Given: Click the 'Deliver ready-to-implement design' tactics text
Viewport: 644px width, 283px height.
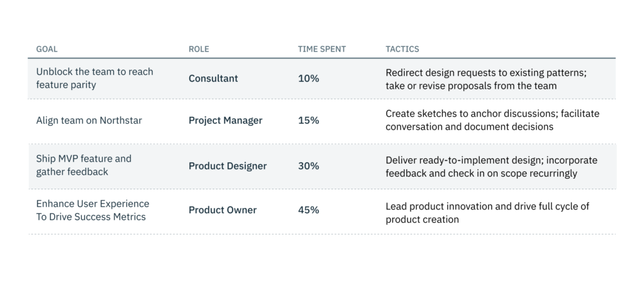Looking at the screenshot, I should (491, 166).
